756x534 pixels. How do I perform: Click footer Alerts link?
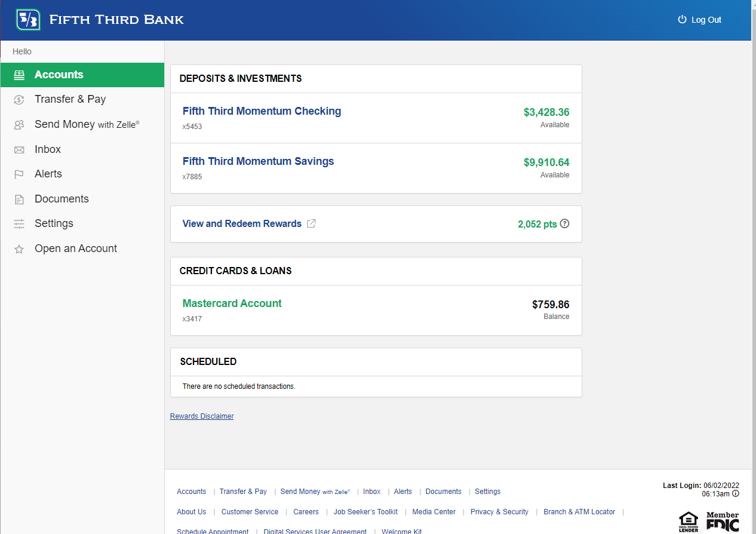pos(402,492)
